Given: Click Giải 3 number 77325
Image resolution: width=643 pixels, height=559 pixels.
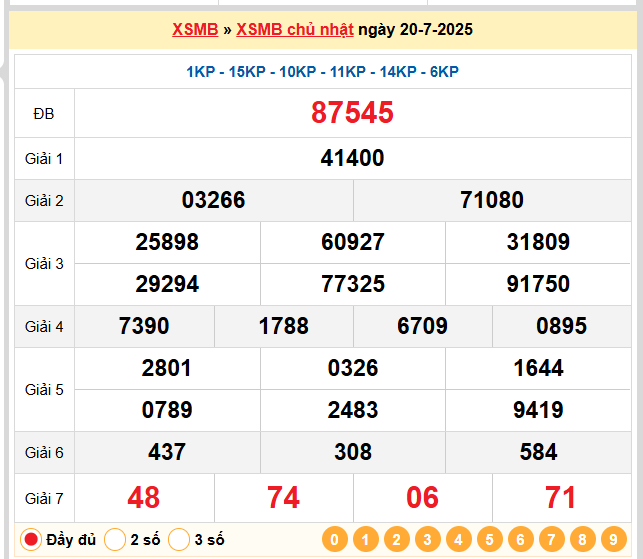Looking at the screenshot, I should tap(353, 284).
